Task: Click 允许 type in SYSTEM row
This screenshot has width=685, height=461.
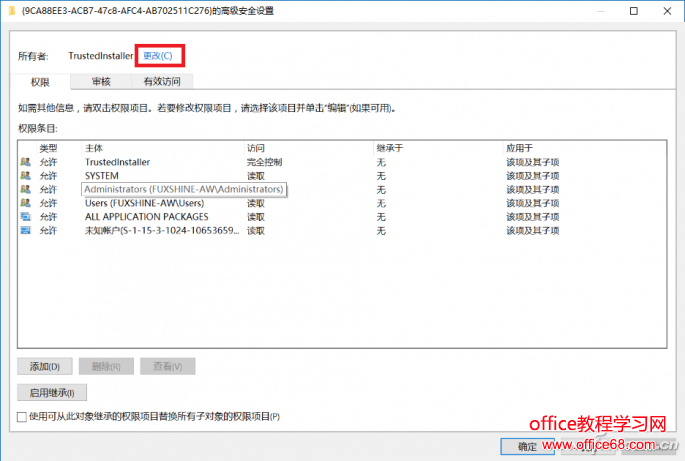Action: [x=48, y=176]
